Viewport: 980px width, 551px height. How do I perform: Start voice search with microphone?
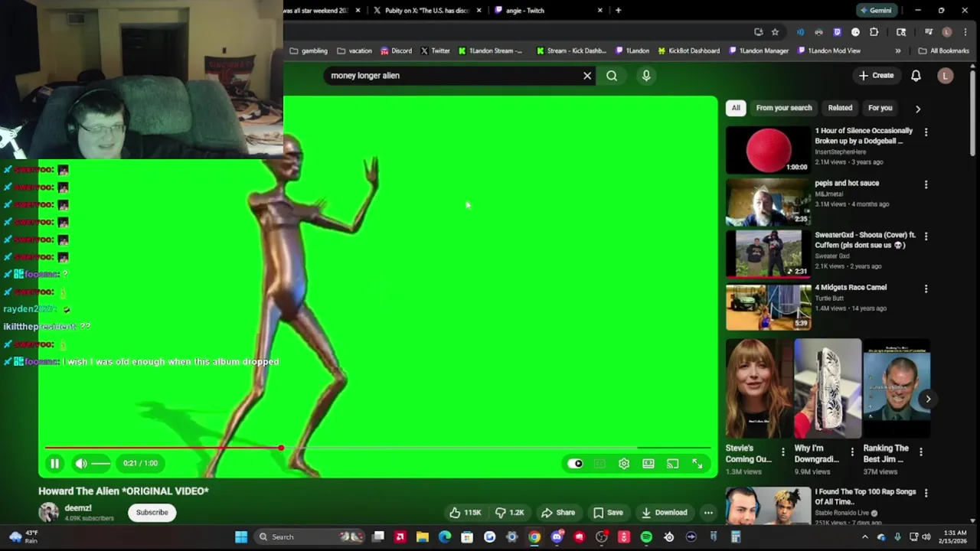pyautogui.click(x=646, y=76)
